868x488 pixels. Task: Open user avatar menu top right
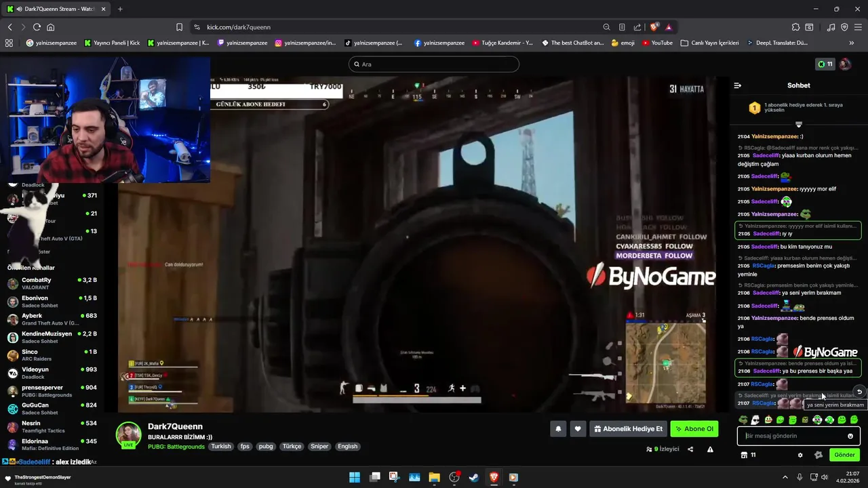(x=845, y=64)
